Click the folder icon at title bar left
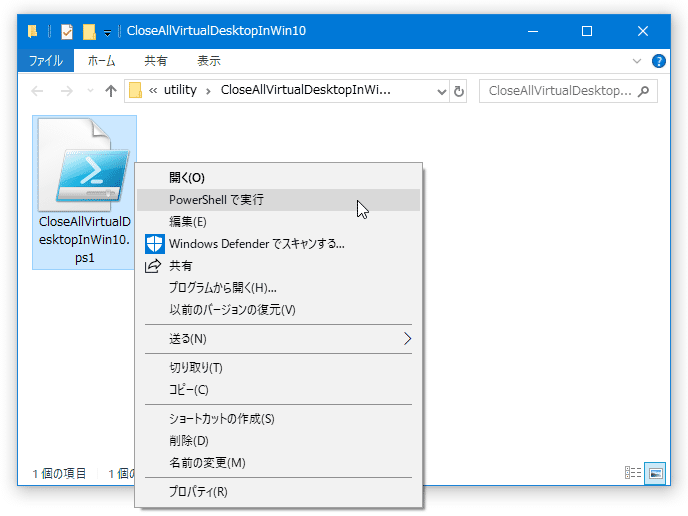 (x=32, y=31)
